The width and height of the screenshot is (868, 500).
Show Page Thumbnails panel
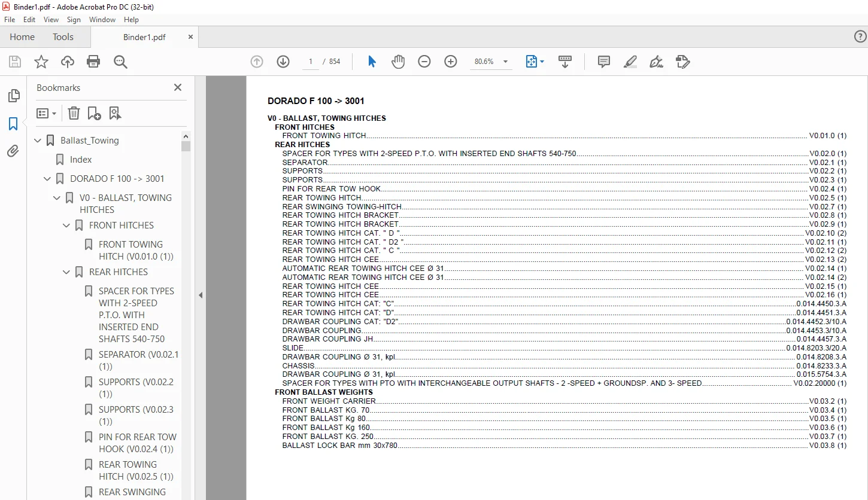13,96
